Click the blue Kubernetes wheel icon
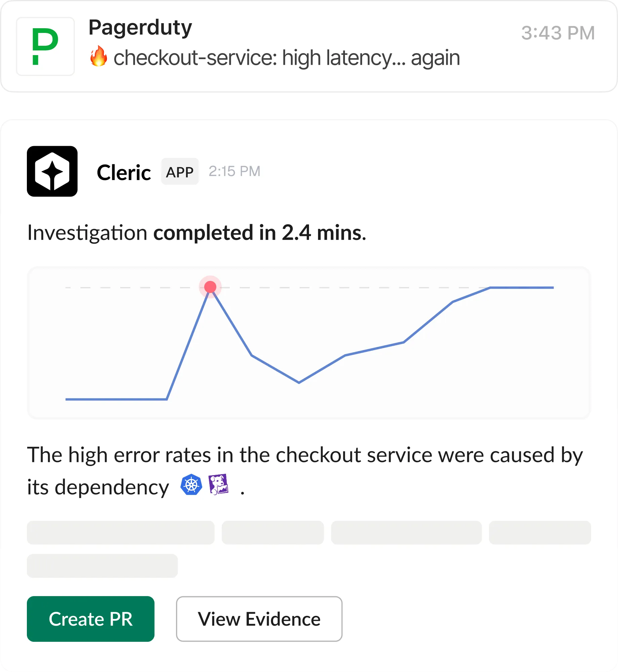The image size is (618, 672). [191, 485]
